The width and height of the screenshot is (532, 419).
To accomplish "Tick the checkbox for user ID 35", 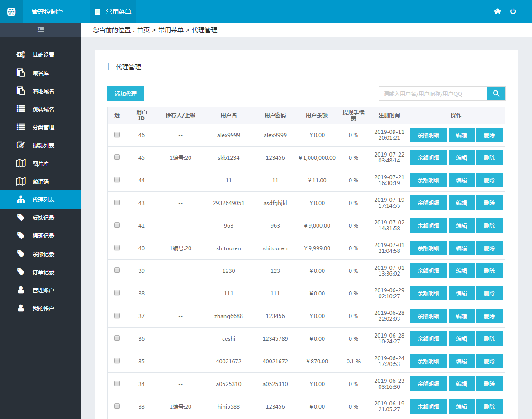I will (x=117, y=361).
